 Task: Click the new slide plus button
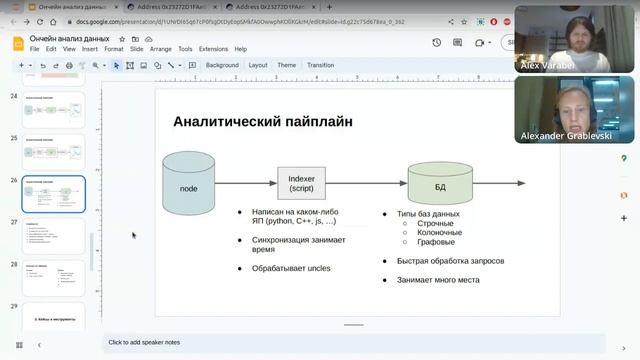[x=21, y=65]
